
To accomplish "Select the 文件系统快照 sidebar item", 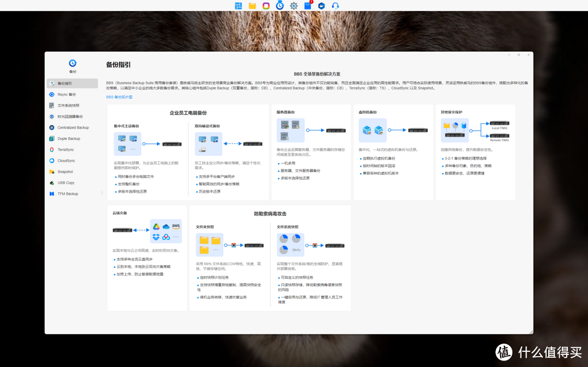I will [68, 106].
